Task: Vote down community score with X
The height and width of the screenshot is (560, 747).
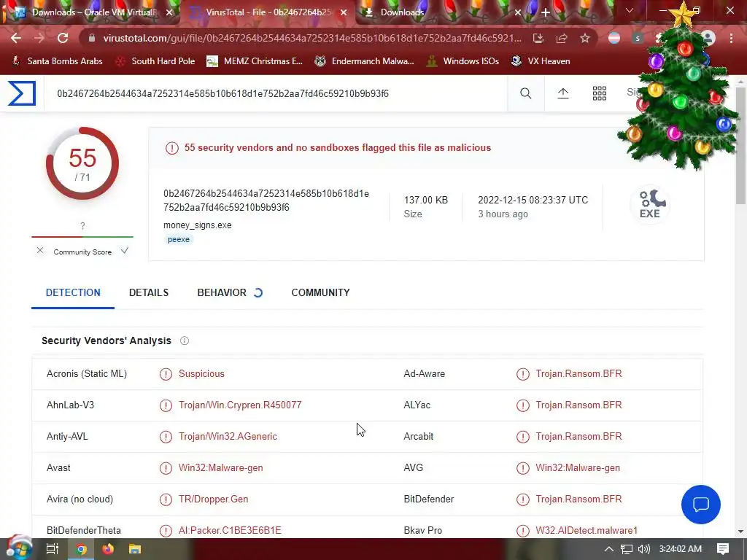Action: (x=40, y=251)
